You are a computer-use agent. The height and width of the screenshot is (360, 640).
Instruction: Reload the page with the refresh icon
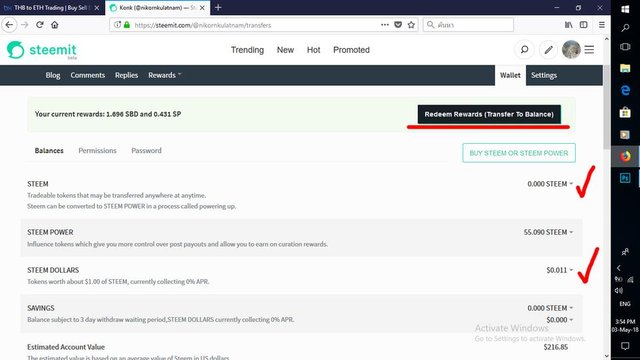point(40,25)
